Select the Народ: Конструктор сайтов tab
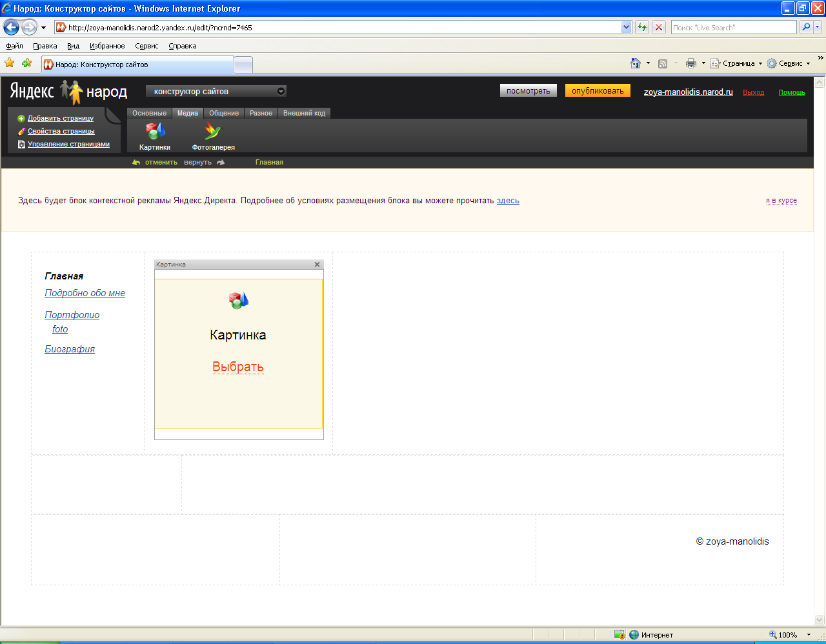This screenshot has width=826, height=644. 137,65
